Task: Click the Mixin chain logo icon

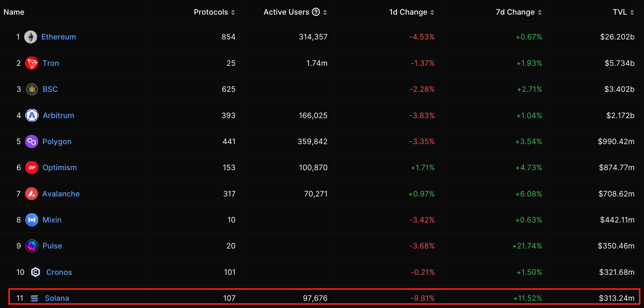Action: pos(32,220)
